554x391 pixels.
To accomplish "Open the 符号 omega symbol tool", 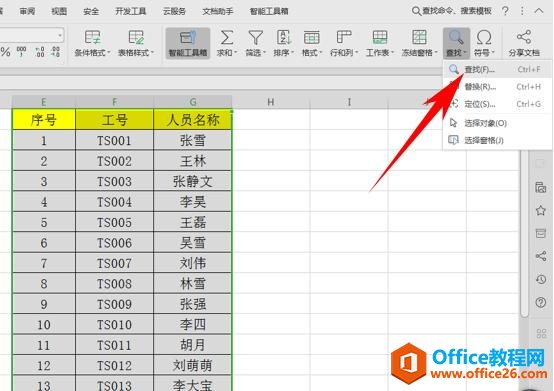I will (484, 43).
